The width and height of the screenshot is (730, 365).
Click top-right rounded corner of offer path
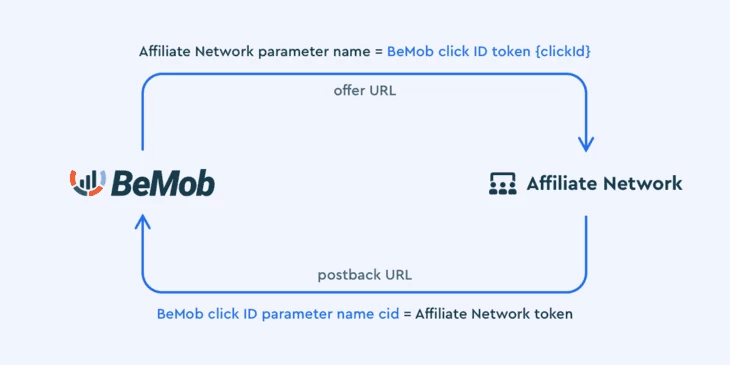point(576,83)
